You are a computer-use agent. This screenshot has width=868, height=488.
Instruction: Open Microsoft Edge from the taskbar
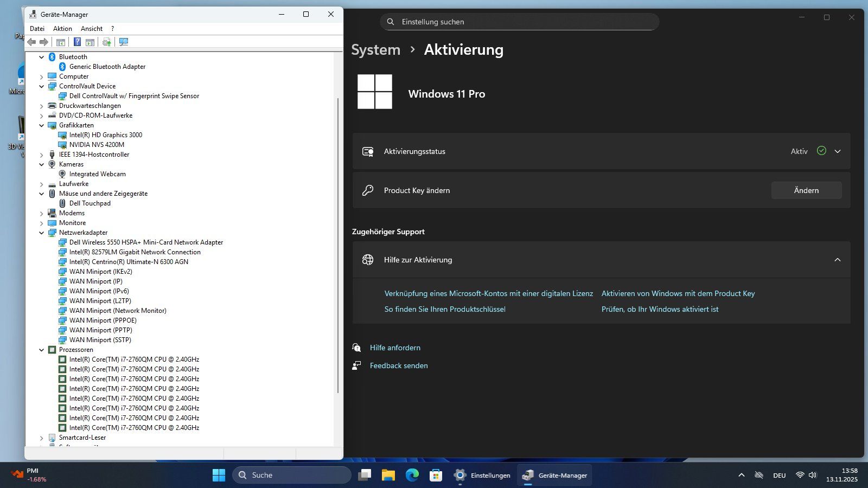412,475
